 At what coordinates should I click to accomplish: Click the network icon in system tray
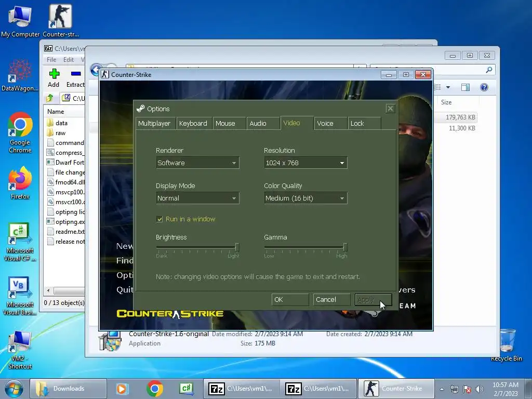click(454, 389)
